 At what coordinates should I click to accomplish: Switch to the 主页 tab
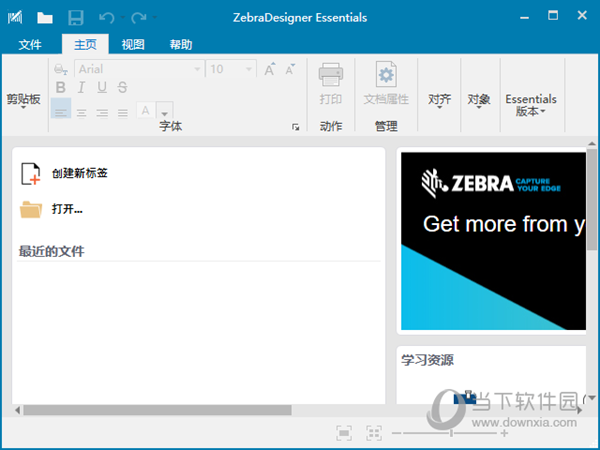(85, 44)
